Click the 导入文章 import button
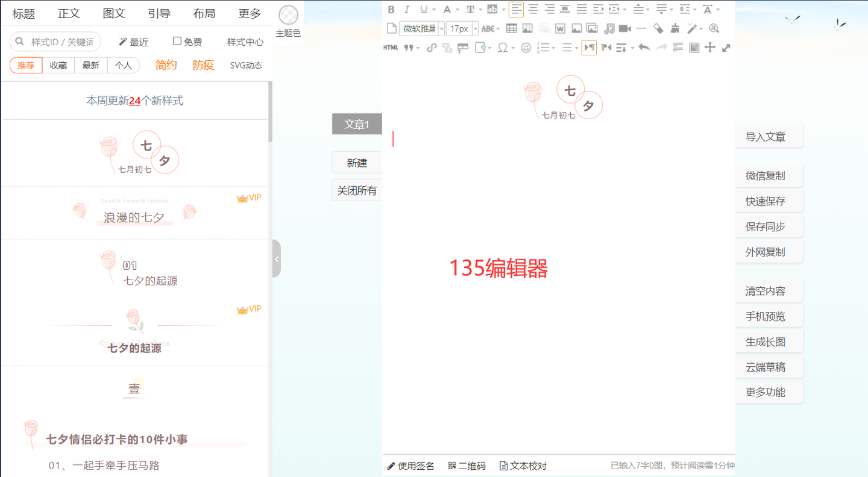This screenshot has width=868, height=477. 769,137
